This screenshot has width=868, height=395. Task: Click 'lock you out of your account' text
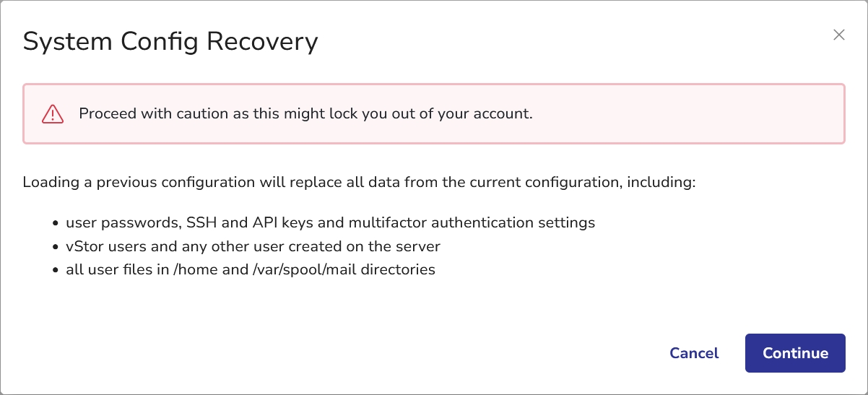coord(442,114)
